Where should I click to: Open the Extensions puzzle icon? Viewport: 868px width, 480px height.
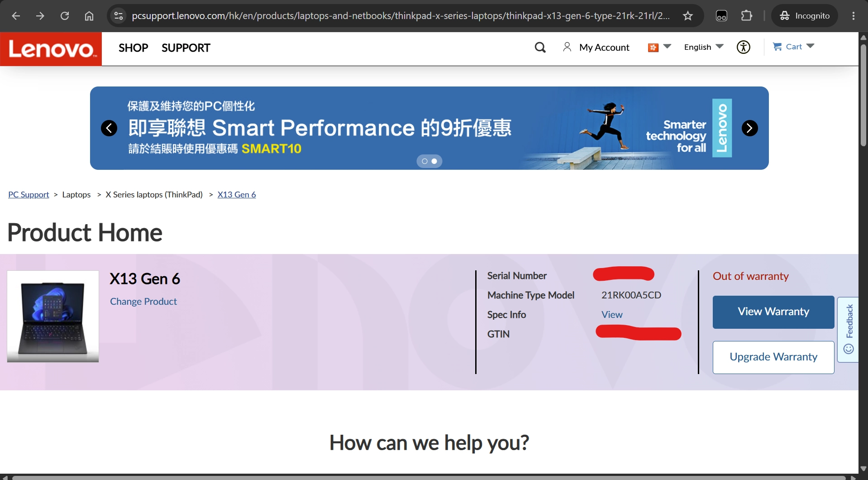click(x=747, y=16)
